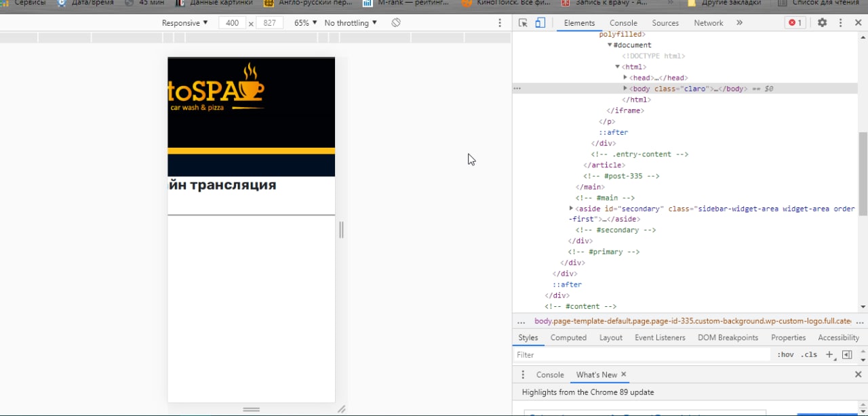
Task: Open the Event Listeners tab
Action: [x=660, y=337]
